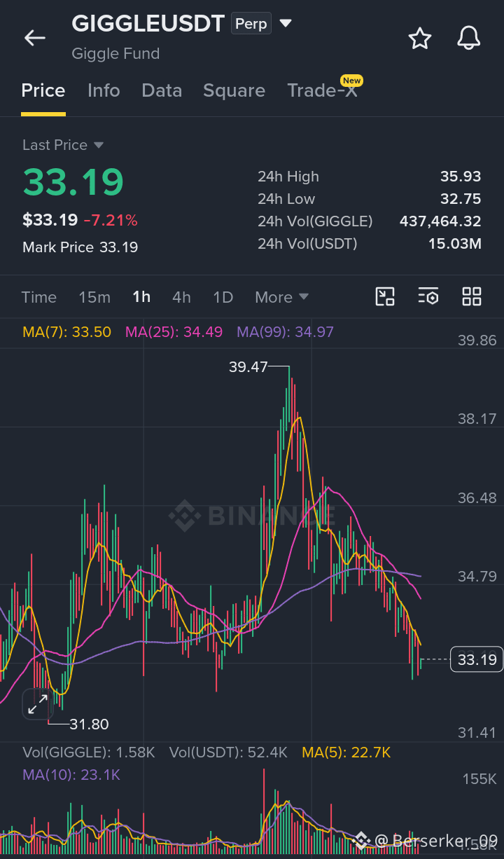504x859 pixels.
Task: Open the trading pair selector dropdown arrow
Action: click(286, 23)
